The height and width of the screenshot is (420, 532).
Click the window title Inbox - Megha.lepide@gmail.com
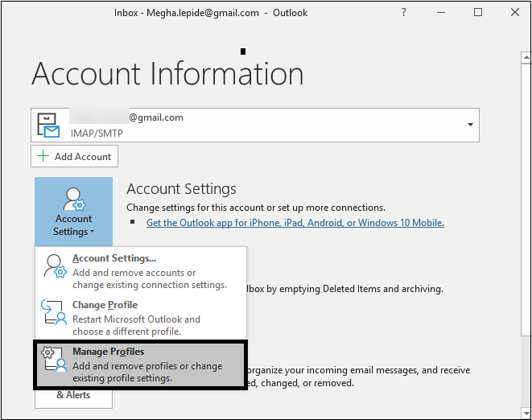point(186,13)
